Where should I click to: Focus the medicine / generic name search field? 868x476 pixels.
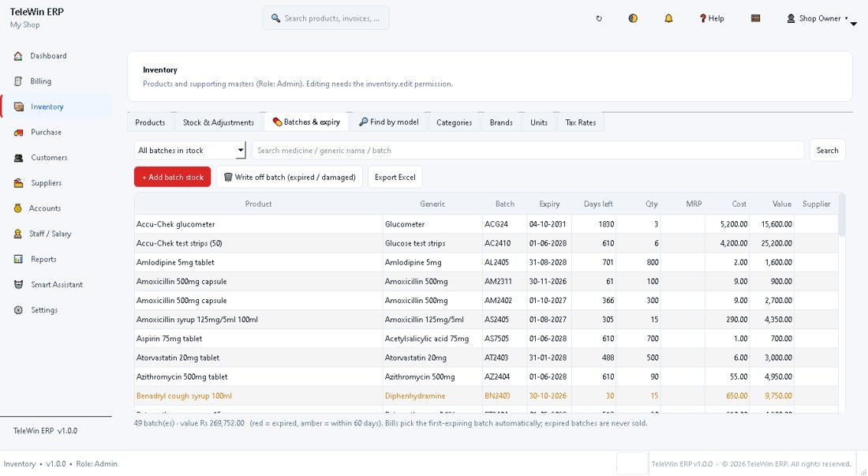pos(528,151)
